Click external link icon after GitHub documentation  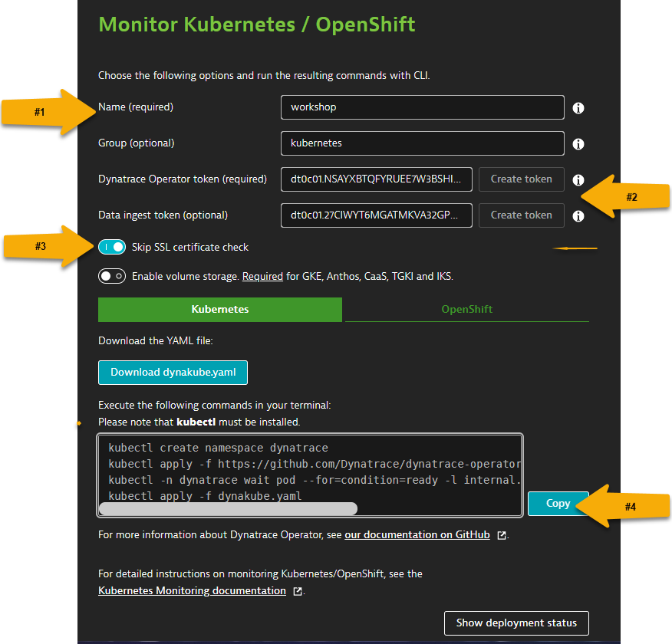click(x=502, y=535)
